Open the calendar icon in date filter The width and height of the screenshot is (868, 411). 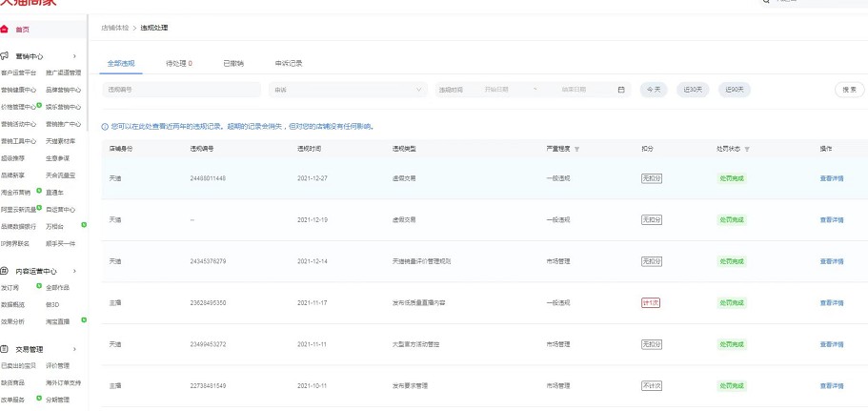click(x=621, y=90)
